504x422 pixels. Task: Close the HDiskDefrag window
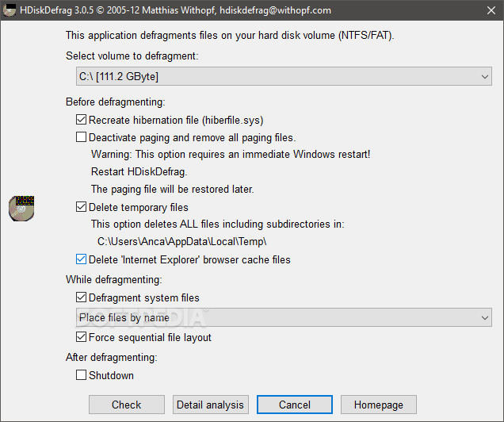click(x=491, y=10)
